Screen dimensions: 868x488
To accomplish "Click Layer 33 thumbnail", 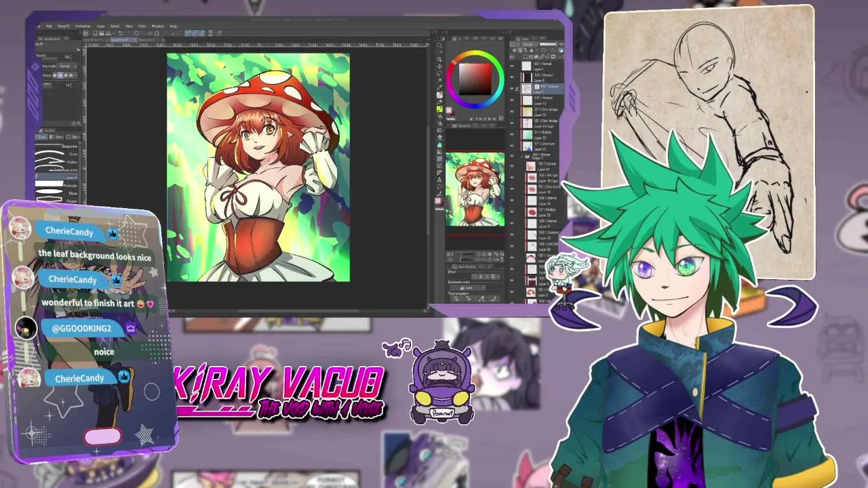I will pos(527,111).
